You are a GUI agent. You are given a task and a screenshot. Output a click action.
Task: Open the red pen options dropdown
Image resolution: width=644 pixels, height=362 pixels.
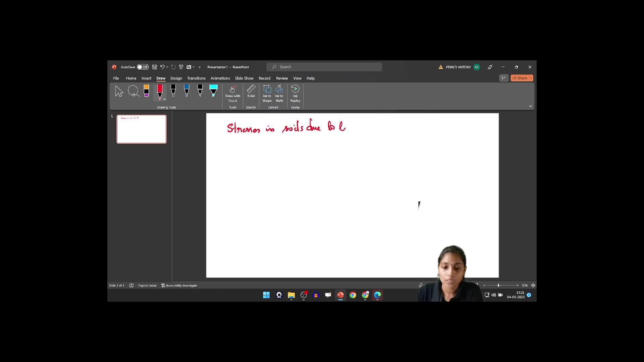pyautogui.click(x=164, y=99)
